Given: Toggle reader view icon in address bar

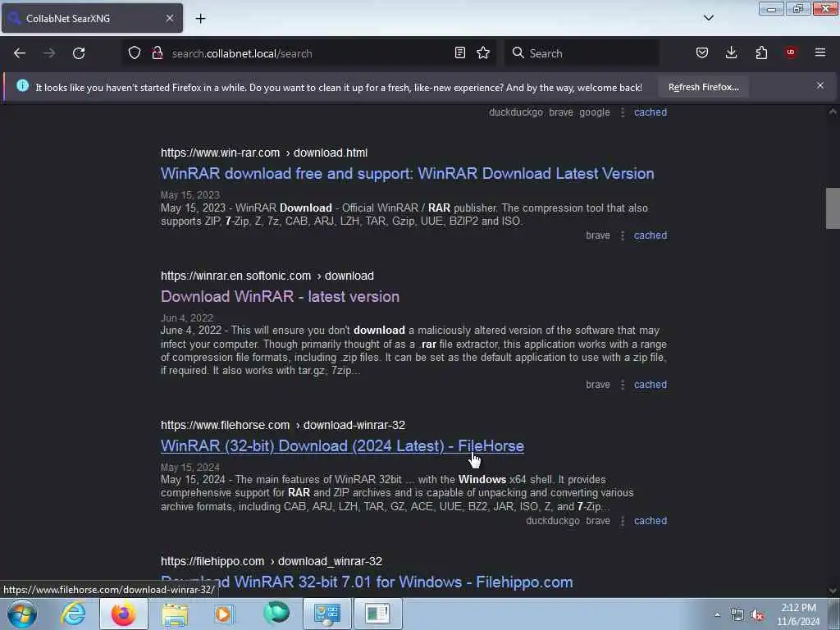Looking at the screenshot, I should [x=459, y=52].
